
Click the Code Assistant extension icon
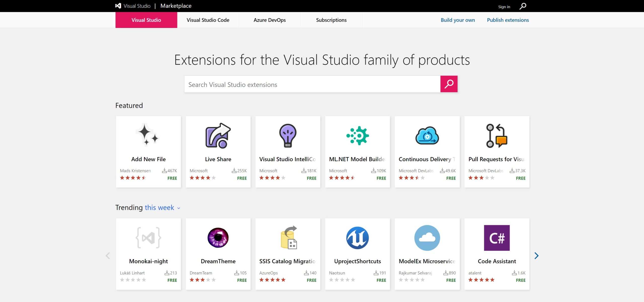click(x=497, y=238)
